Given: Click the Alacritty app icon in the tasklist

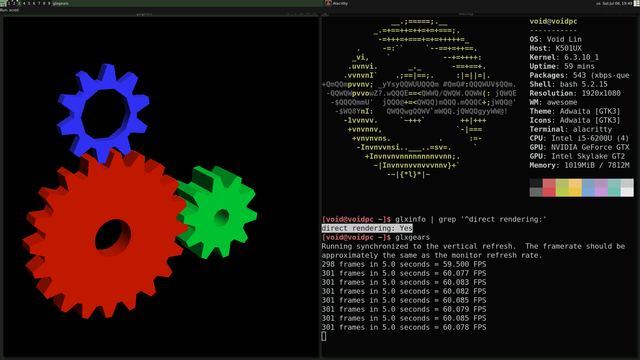Looking at the screenshot, I should click(328, 3).
